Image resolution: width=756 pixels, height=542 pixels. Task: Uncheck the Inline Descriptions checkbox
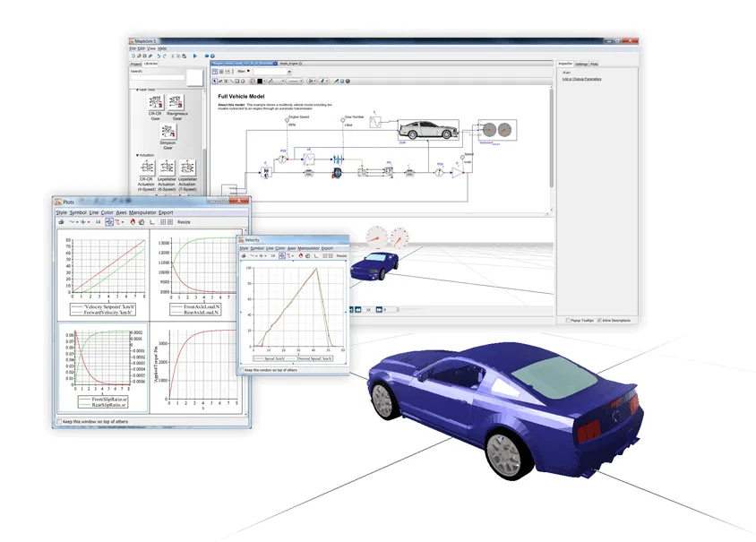point(598,320)
